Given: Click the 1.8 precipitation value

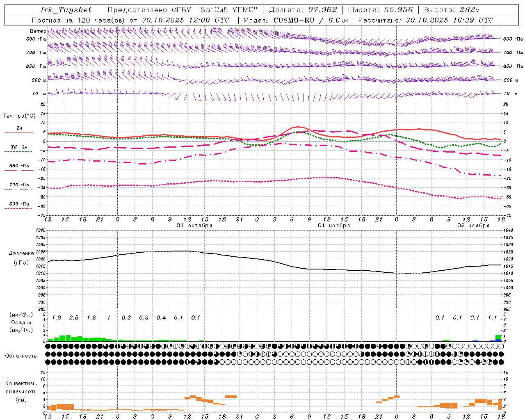Looking at the screenshot, I should pos(57,318).
